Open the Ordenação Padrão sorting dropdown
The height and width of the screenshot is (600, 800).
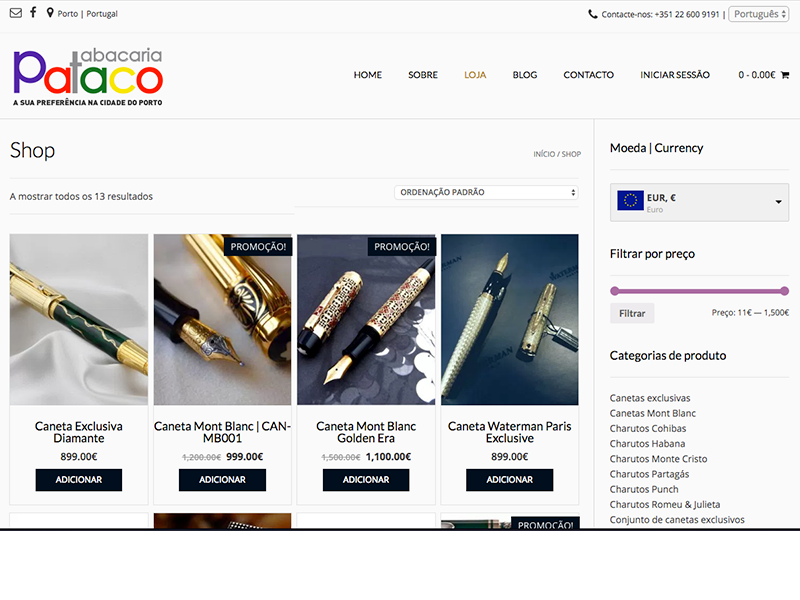486,192
